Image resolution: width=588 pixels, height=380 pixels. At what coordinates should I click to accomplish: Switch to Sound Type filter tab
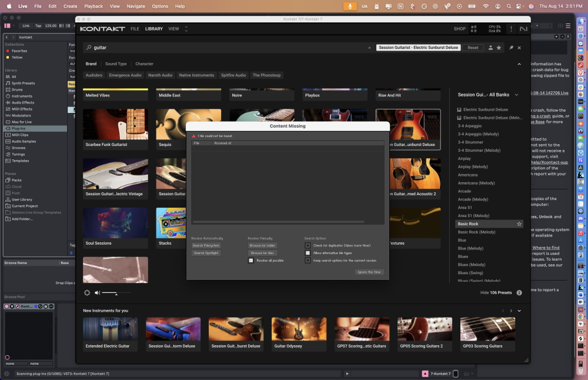[116, 64]
